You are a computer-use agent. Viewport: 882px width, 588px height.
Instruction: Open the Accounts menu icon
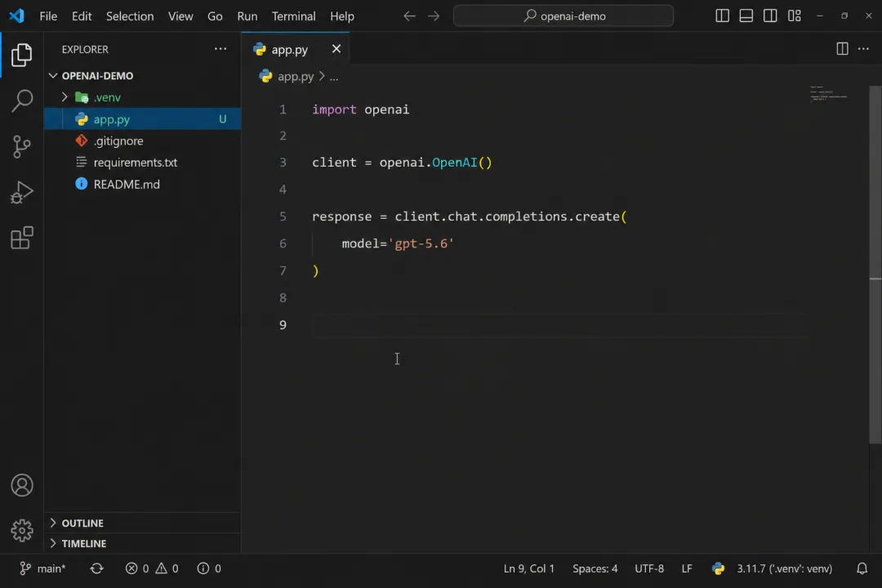(22, 485)
